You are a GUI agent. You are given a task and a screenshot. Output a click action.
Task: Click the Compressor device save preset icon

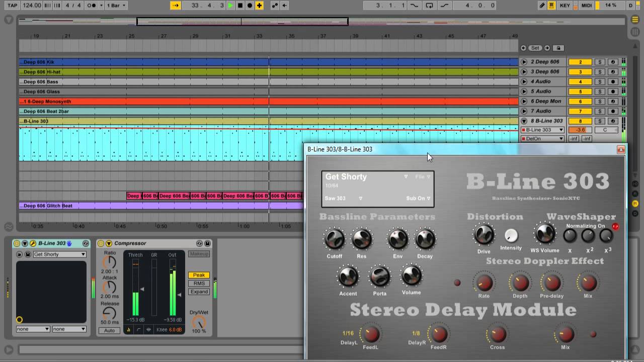pyautogui.click(x=207, y=243)
